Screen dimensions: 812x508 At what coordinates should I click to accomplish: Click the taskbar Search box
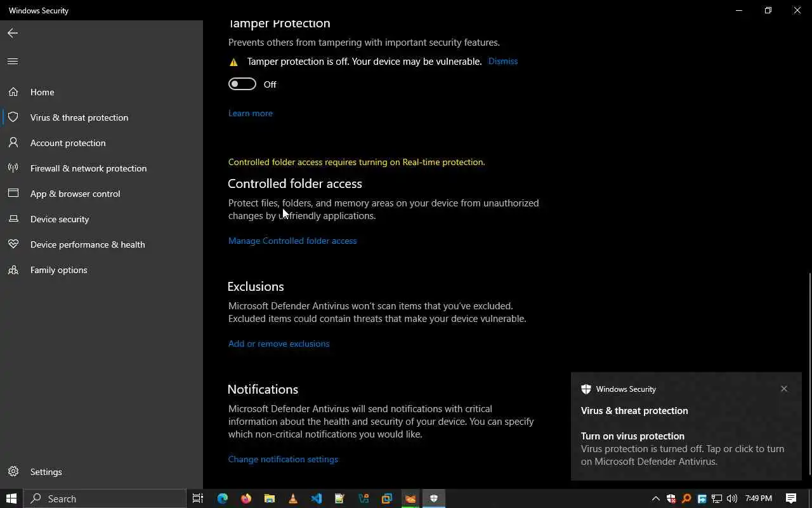[105, 498]
